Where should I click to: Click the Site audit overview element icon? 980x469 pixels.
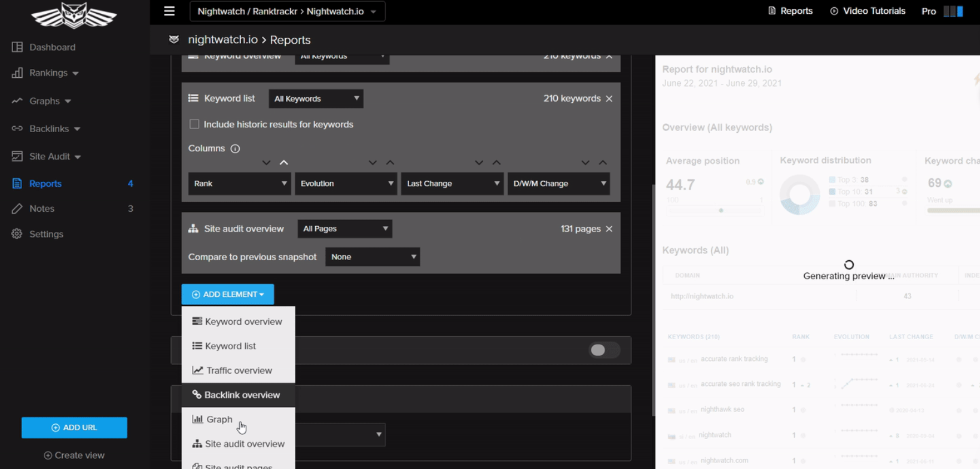point(193,229)
